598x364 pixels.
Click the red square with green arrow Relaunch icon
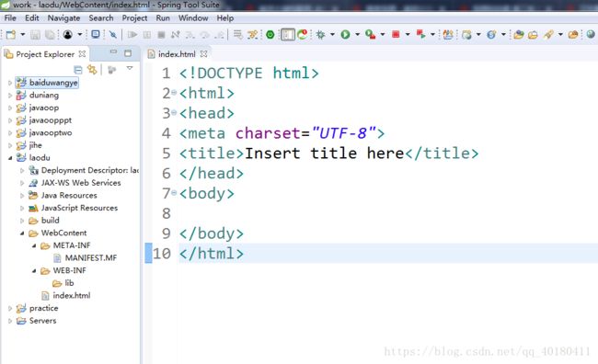(421, 35)
